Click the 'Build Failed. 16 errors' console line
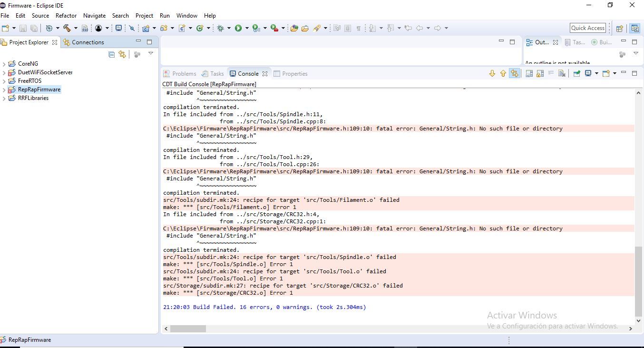The image size is (644, 348). 264,307
